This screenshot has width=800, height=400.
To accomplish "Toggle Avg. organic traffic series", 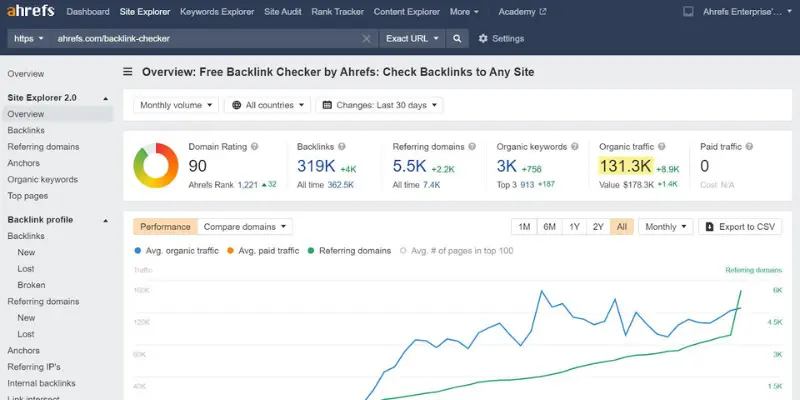I will 176,251.
